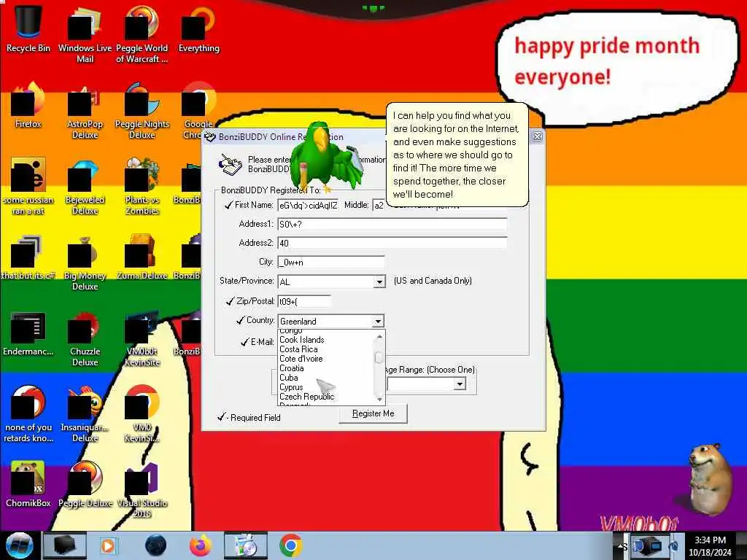
Task: Click the Middle initial field
Action: pyautogui.click(x=379, y=205)
